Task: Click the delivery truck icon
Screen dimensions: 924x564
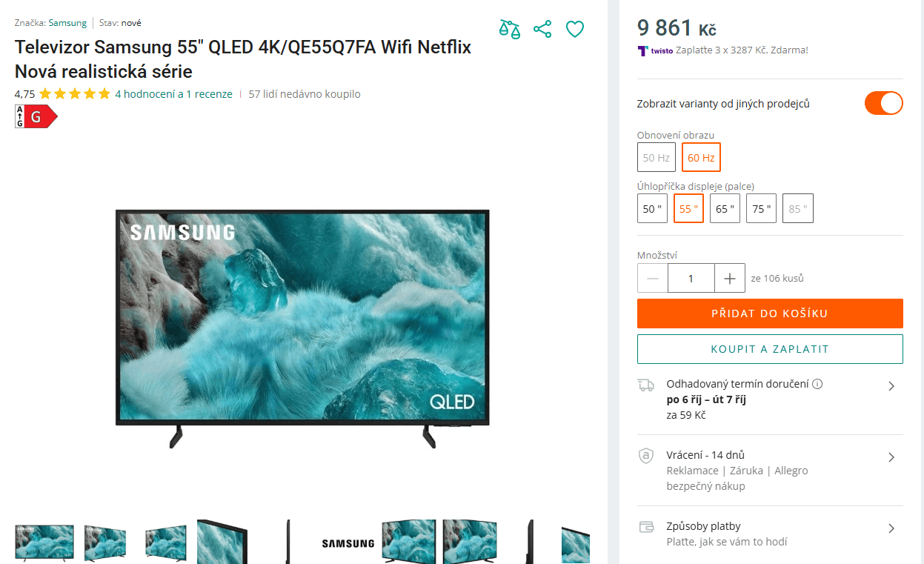Action: [646, 385]
